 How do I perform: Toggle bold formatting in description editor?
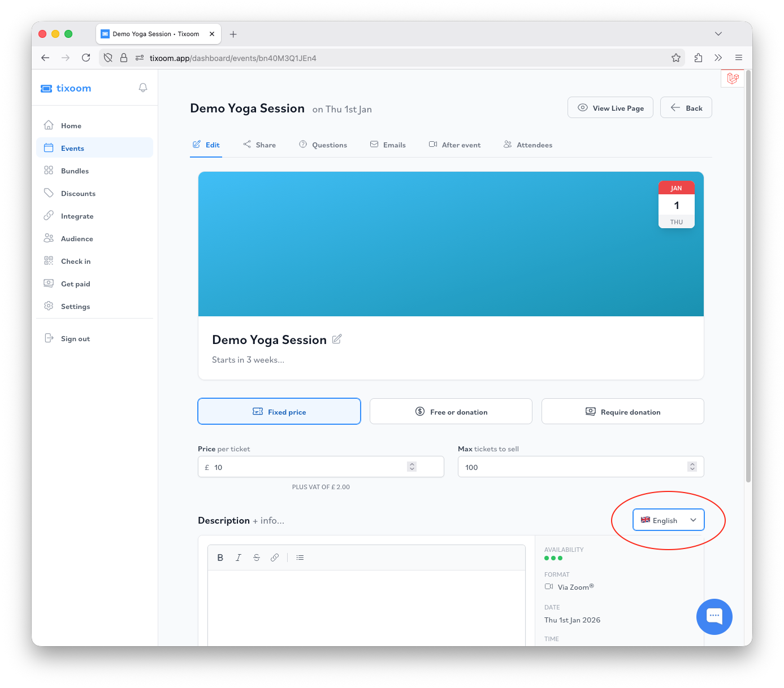coord(220,558)
